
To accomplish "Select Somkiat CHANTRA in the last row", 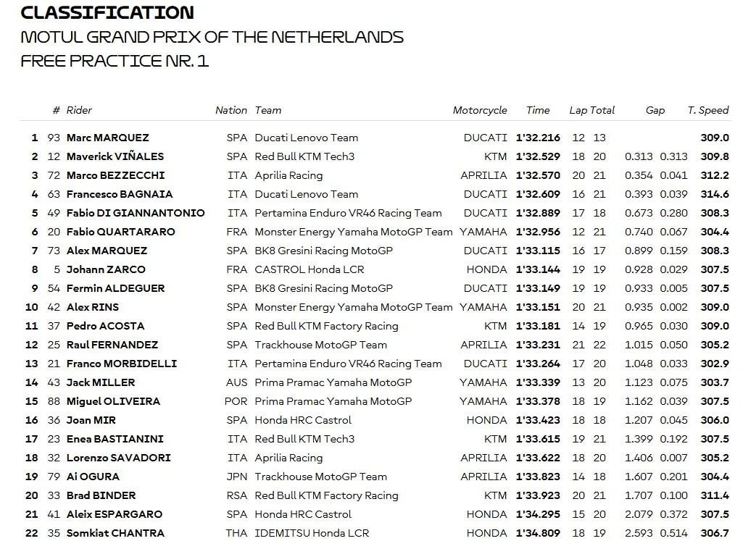I will pos(115,533).
